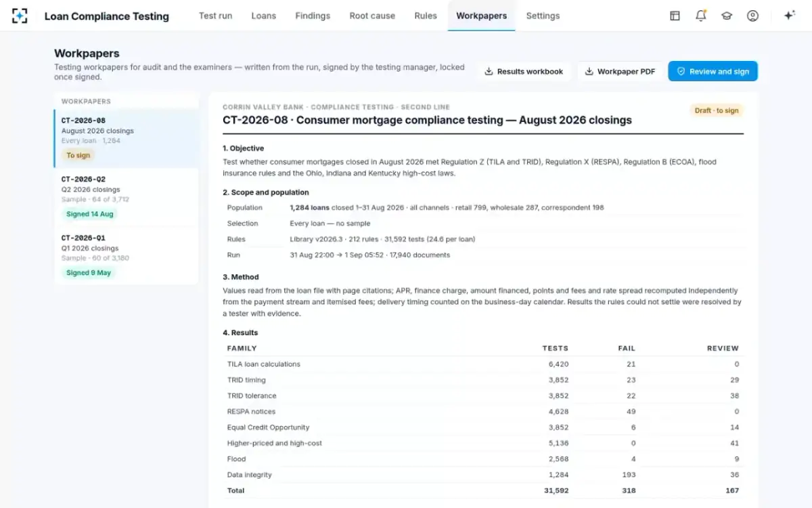Image resolution: width=812 pixels, height=508 pixels.
Task: Click the Signed 14 Aug badge
Action: 90,214
